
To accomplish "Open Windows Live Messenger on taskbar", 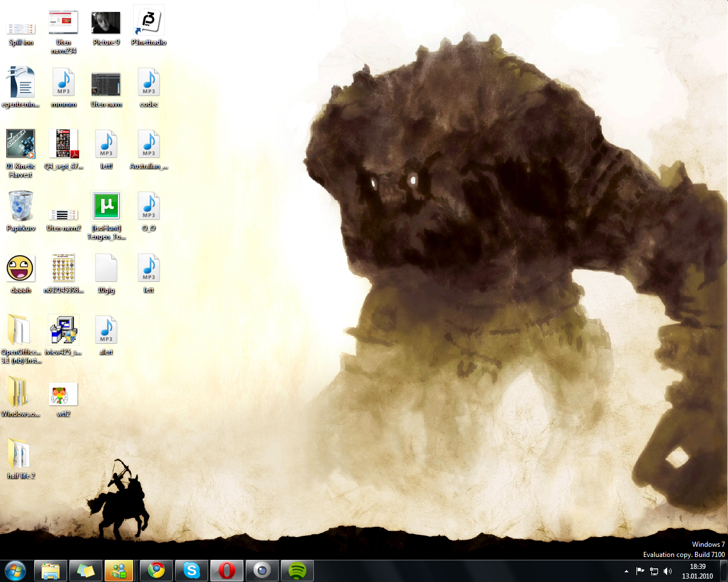I will (x=119, y=571).
